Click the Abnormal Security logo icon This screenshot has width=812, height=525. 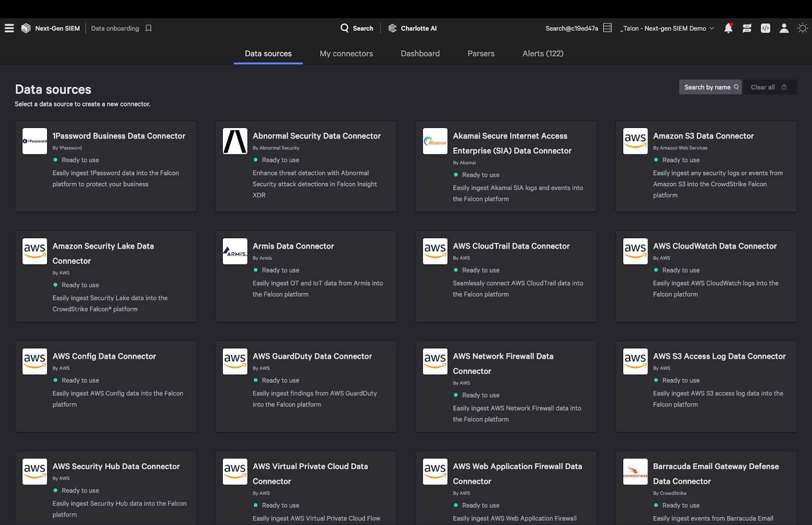coord(235,141)
